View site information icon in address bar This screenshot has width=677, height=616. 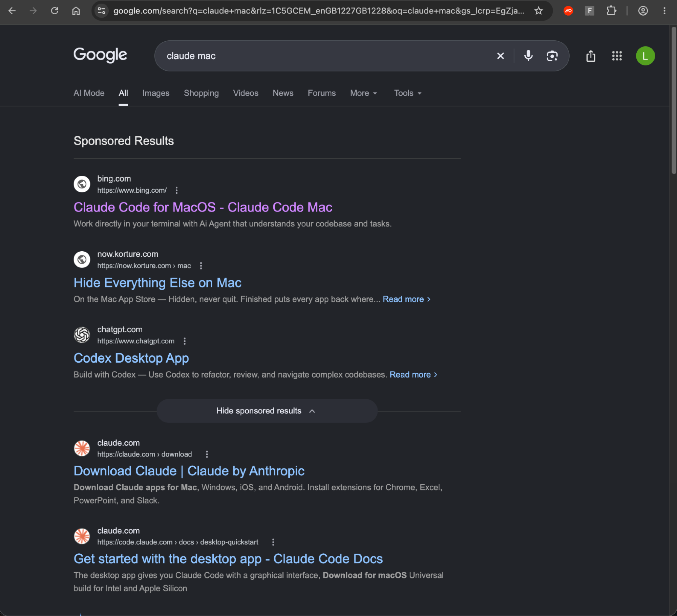coord(102,11)
